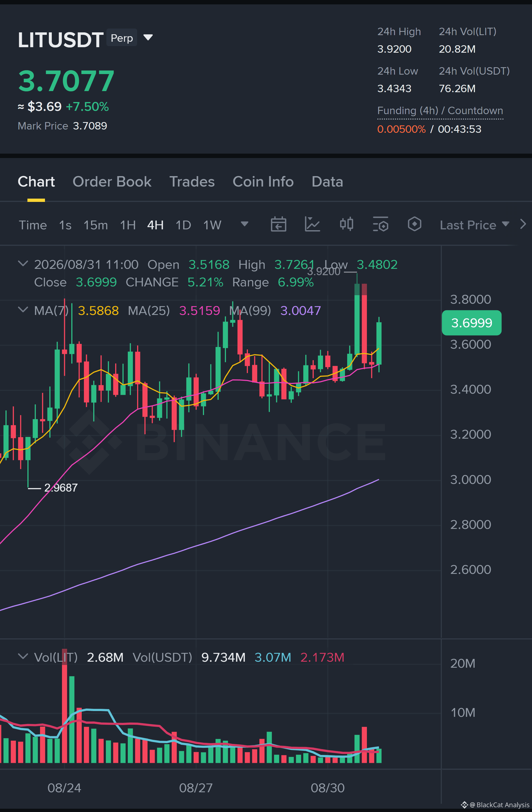The image size is (532, 812).
Task: Open the Data tab
Action: pos(327,182)
